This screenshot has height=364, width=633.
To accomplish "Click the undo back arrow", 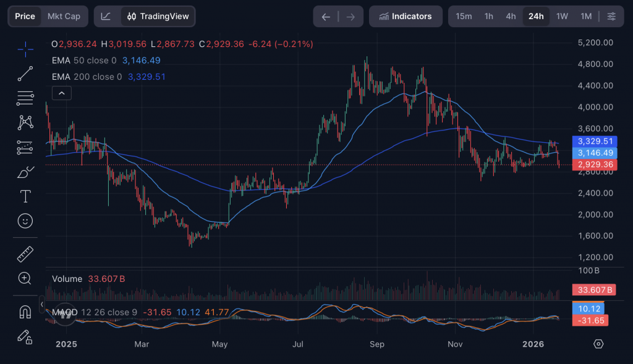I will pos(326,17).
